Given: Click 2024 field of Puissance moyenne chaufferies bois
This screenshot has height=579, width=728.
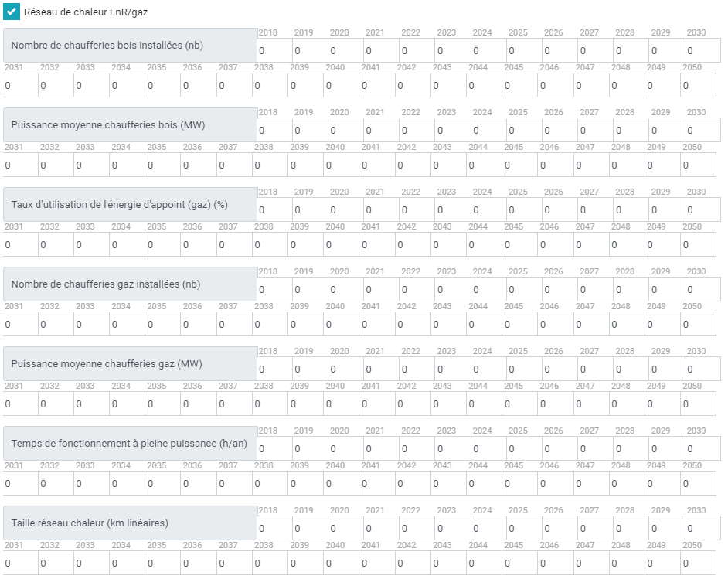Looking at the screenshot, I should click(x=488, y=131).
